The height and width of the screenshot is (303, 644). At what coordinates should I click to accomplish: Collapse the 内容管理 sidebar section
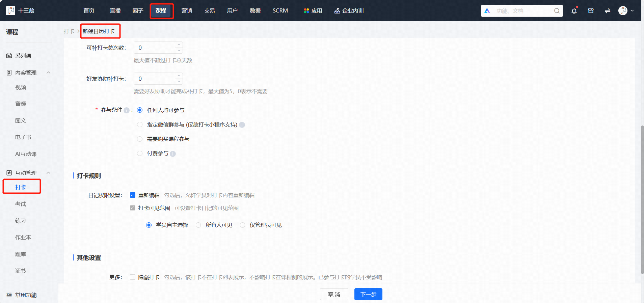[48, 73]
